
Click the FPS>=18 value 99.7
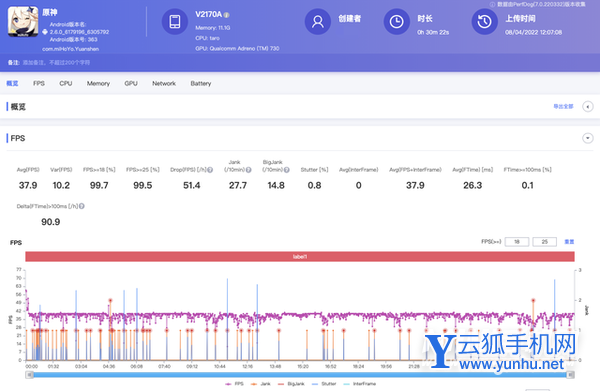[99, 186]
